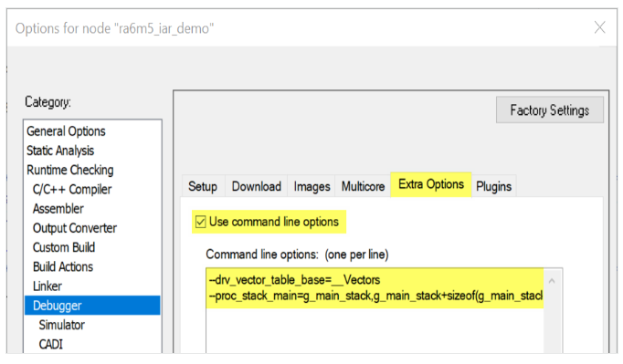
Task: Switch to the Multicore tab
Action: point(364,186)
